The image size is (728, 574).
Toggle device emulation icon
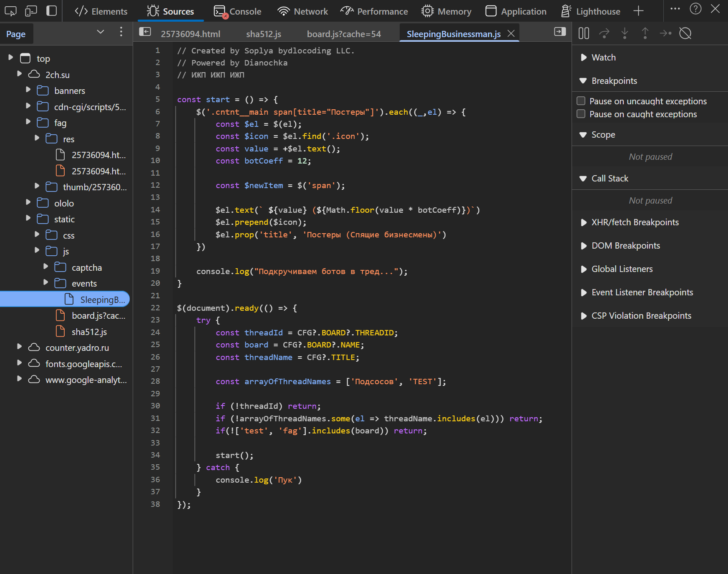pyautogui.click(x=31, y=11)
